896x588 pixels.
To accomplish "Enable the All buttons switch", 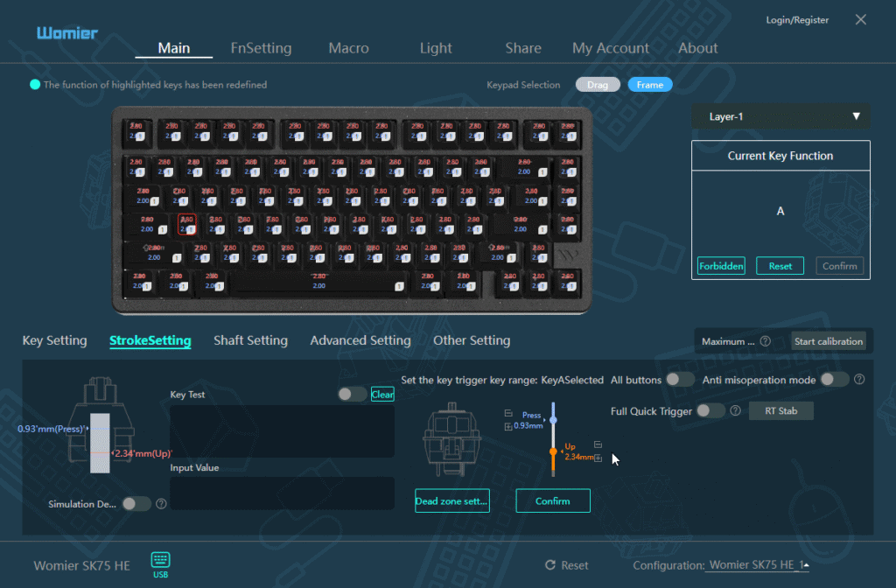I will pyautogui.click(x=680, y=380).
